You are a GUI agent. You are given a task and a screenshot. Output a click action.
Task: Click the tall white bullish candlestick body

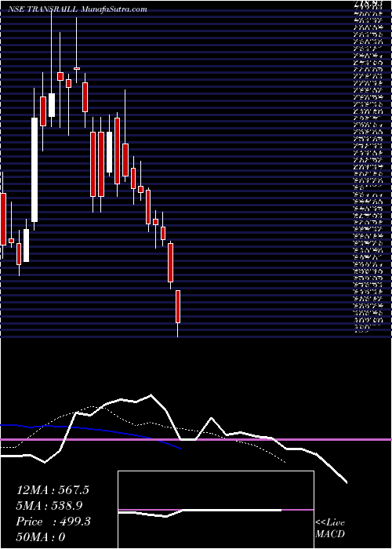click(34, 170)
